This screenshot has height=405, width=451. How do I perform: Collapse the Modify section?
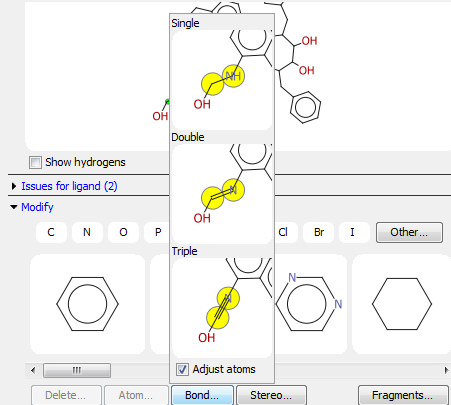click(13, 207)
